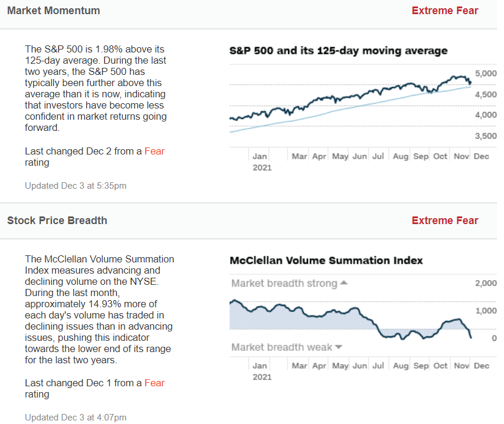
Task: Click the up triangle beside Market breadth strong
Action: [344, 283]
